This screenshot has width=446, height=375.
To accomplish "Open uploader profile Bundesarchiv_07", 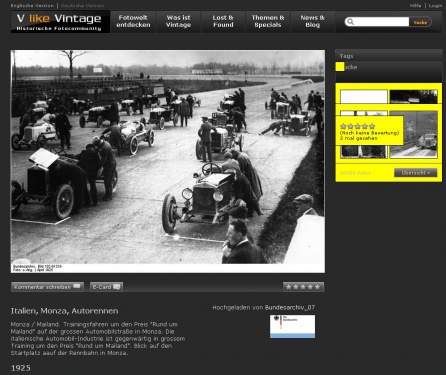I will 290,307.
